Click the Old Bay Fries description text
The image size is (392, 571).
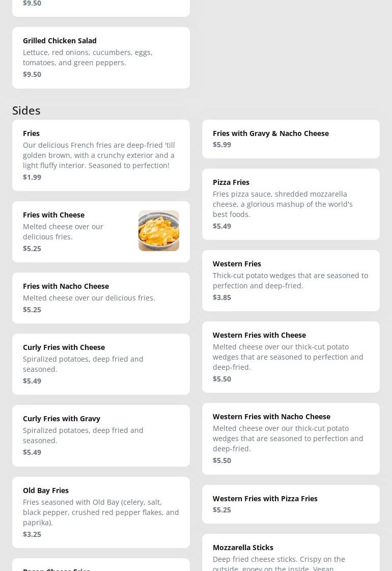click(x=101, y=512)
